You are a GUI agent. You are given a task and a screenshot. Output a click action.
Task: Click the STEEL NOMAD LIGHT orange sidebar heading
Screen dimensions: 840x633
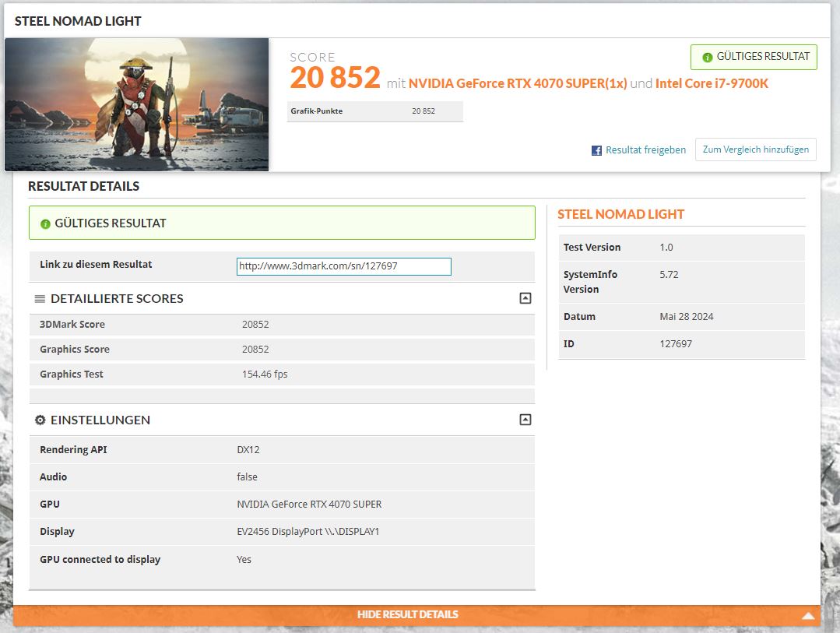coord(621,214)
